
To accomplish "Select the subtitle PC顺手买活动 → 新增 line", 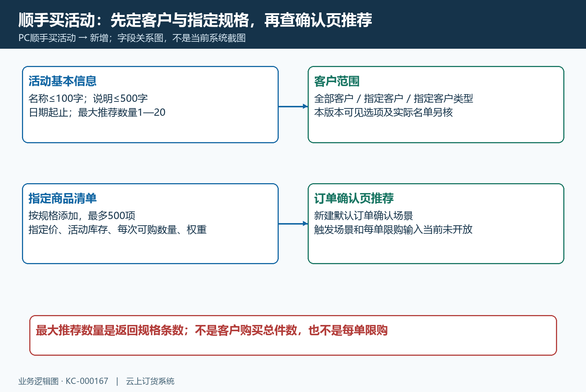I will click(x=132, y=38).
